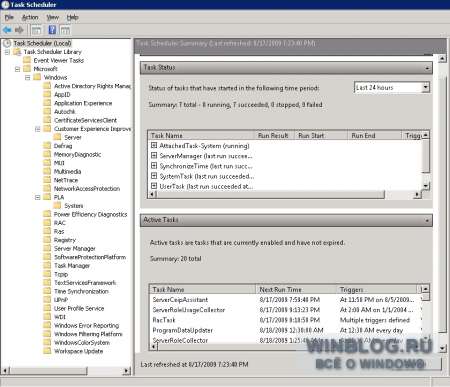Collapse the Customer Experience Improvement node

[38, 129]
